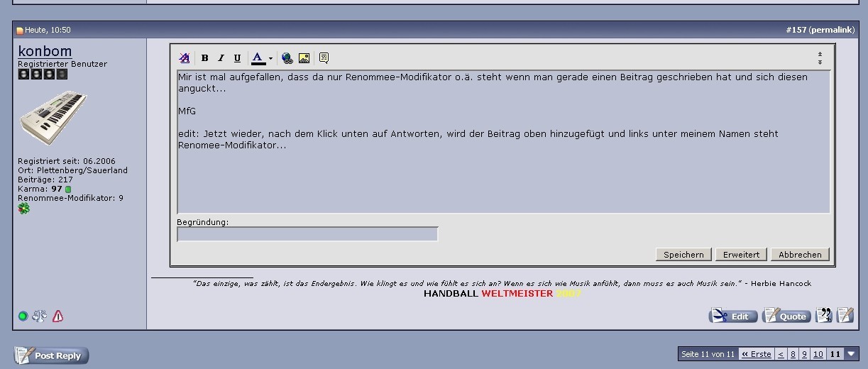Screen dimensions: 868x369
Task: Click the multi-quote icon
Action: pos(824,315)
